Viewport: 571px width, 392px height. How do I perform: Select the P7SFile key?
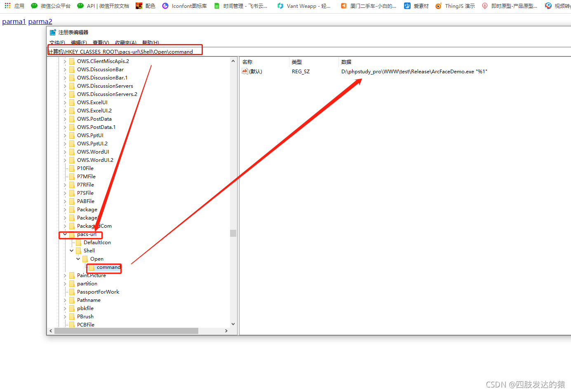pyautogui.click(x=85, y=193)
